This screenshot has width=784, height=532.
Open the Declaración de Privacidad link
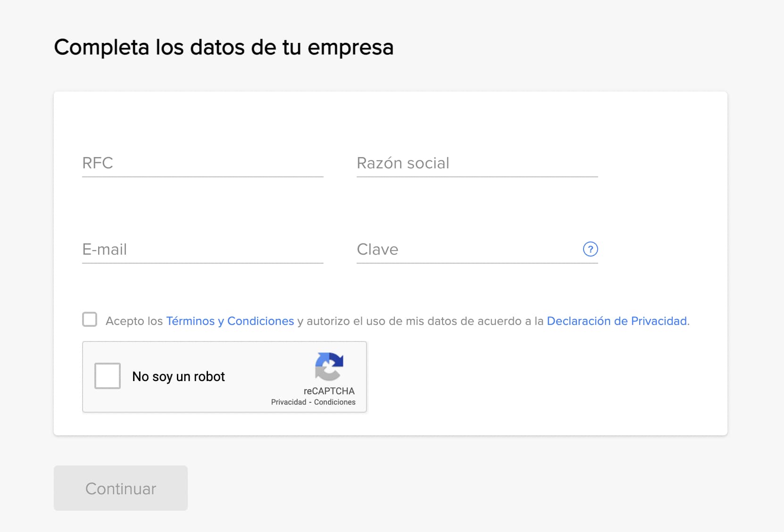click(x=617, y=321)
